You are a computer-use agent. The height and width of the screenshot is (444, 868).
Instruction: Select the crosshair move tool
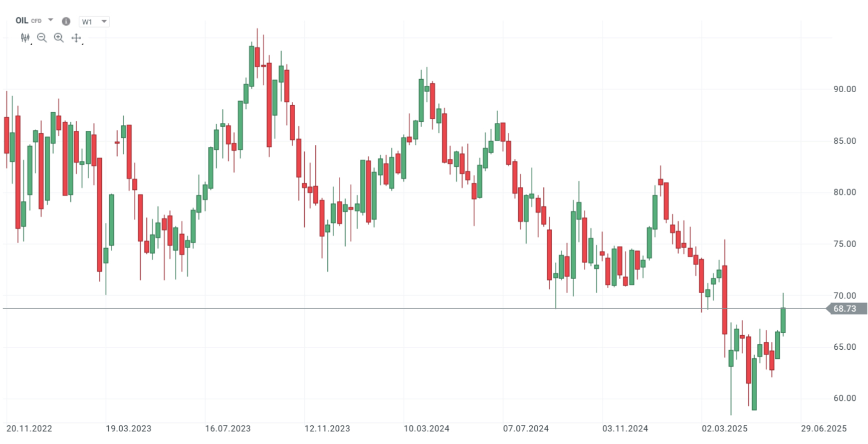76,38
